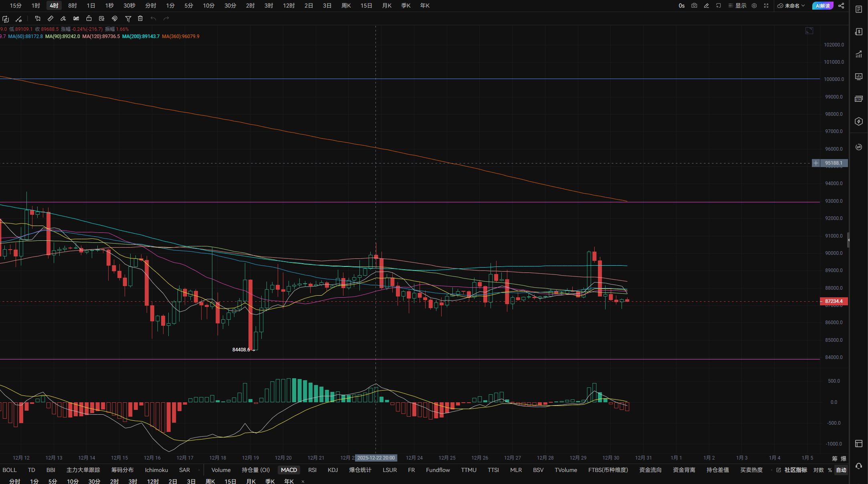Toggle 对数 logarithmic scale

pyautogui.click(x=818, y=470)
